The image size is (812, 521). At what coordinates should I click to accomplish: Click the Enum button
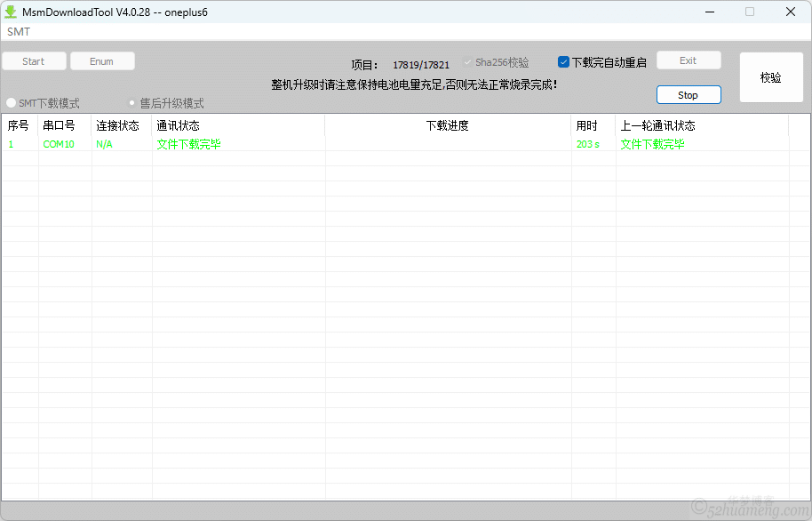102,61
